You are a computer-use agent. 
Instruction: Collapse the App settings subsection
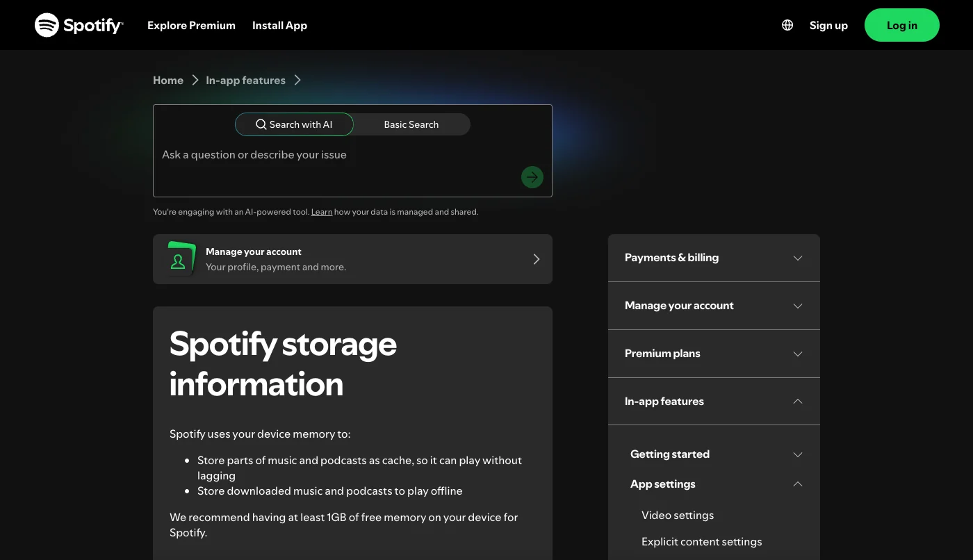click(x=717, y=484)
